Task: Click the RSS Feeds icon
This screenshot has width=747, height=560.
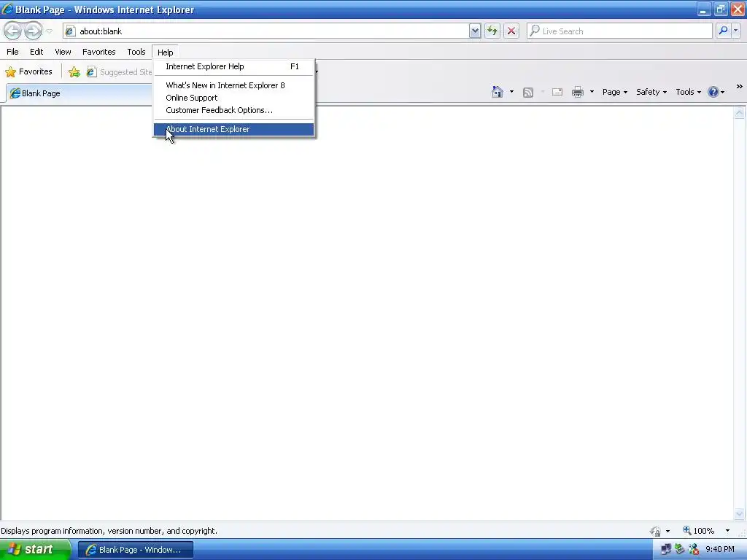Action: 528,93
